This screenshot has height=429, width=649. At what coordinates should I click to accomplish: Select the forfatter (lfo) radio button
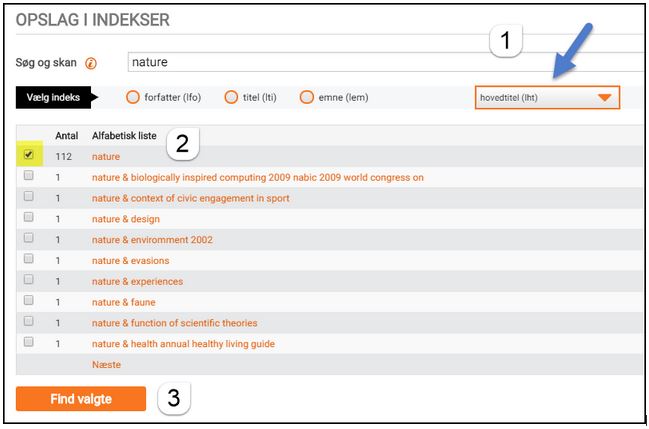133,97
